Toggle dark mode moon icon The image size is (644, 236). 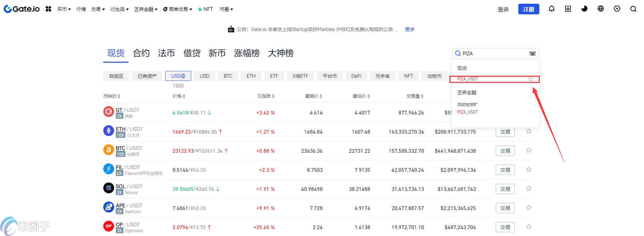(x=584, y=9)
